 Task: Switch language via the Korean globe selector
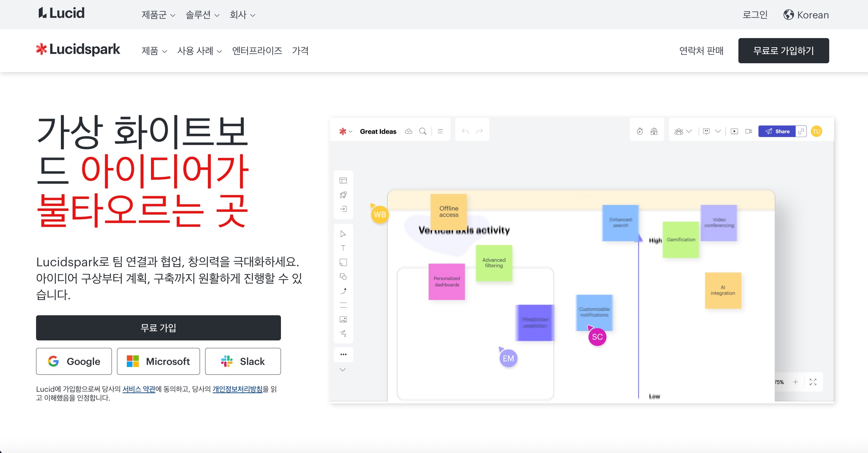click(x=806, y=15)
